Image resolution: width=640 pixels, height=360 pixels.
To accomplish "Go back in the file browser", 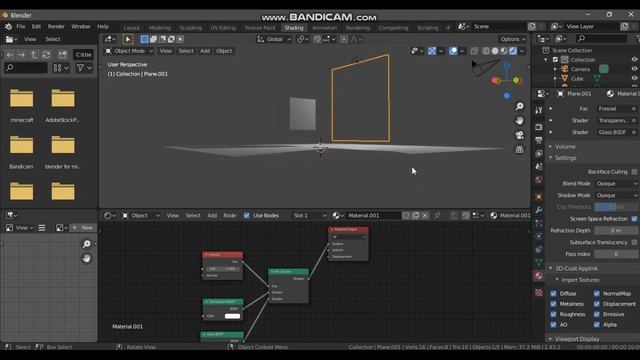I will [10, 55].
